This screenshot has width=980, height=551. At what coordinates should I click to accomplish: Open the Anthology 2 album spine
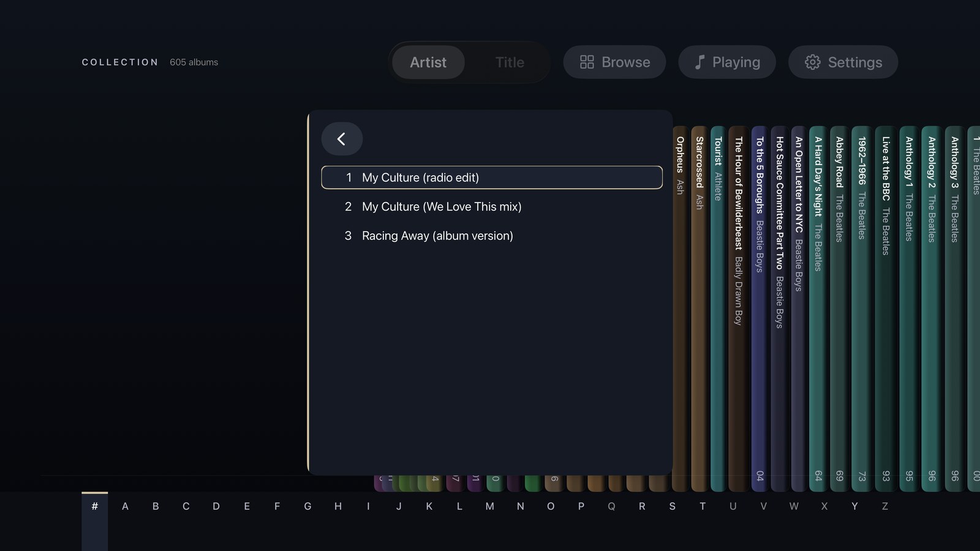pos(932,309)
